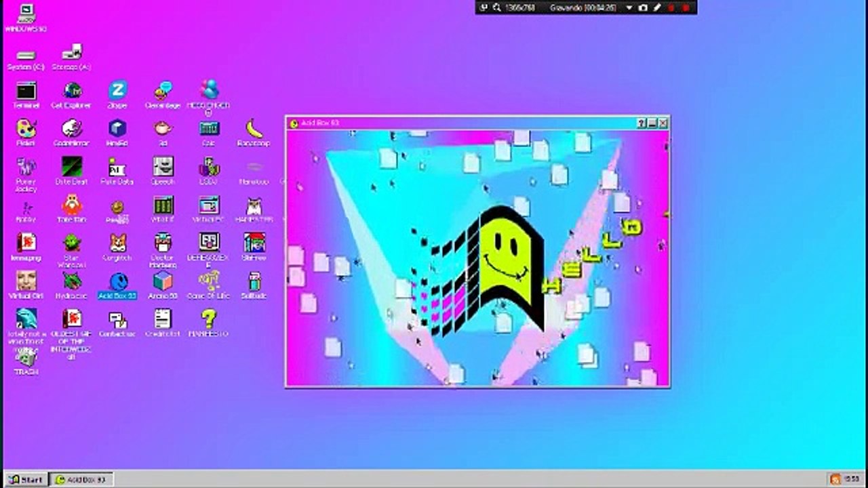
Task: Close the Acid Box 93 window
Action: point(663,123)
